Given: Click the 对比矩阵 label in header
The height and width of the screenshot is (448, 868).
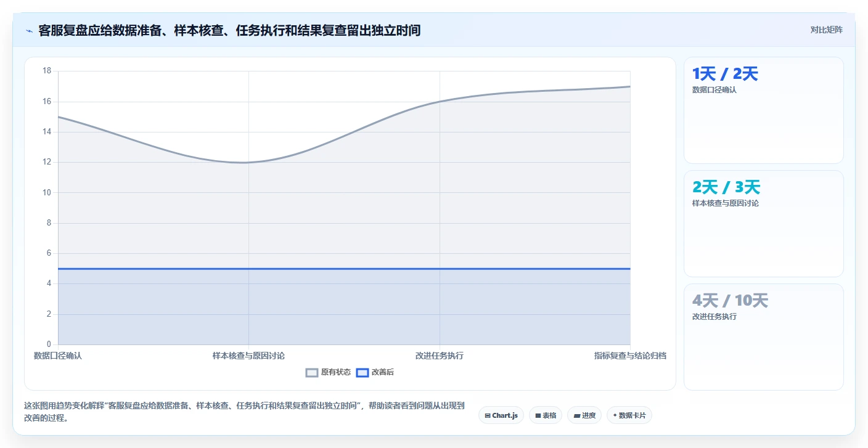Looking at the screenshot, I should click(x=826, y=30).
